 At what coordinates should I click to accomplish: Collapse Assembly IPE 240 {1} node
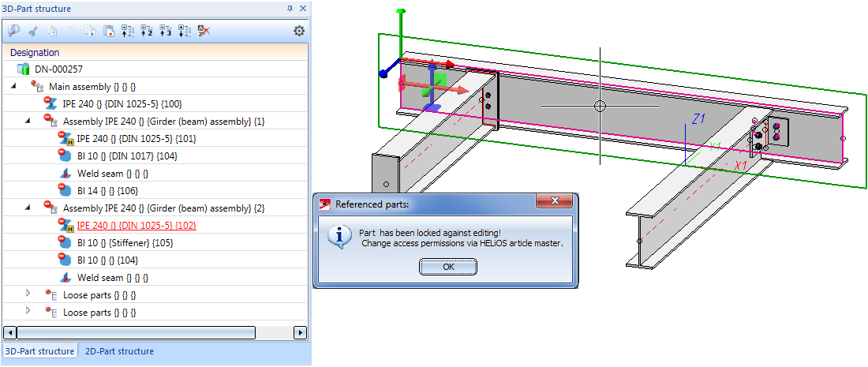click(x=28, y=121)
